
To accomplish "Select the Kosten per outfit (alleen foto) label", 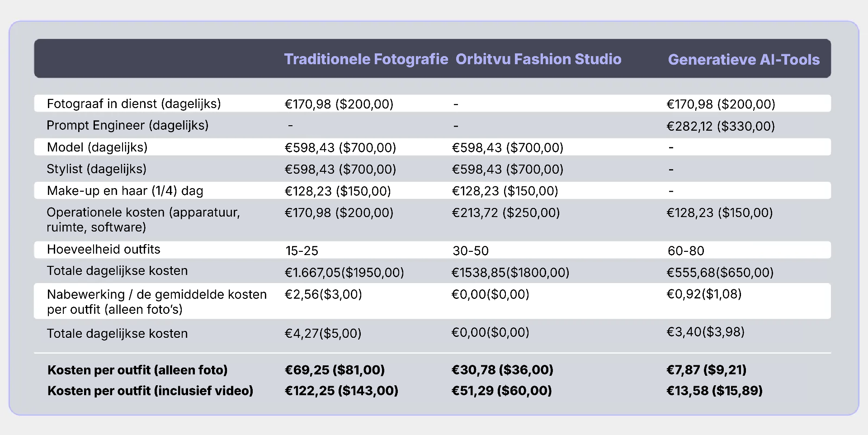I will tap(137, 370).
